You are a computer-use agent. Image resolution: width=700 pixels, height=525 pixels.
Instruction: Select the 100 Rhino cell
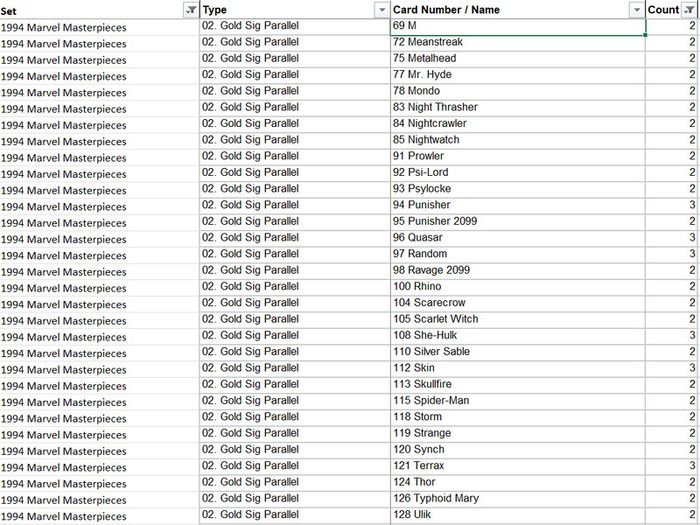(x=518, y=287)
